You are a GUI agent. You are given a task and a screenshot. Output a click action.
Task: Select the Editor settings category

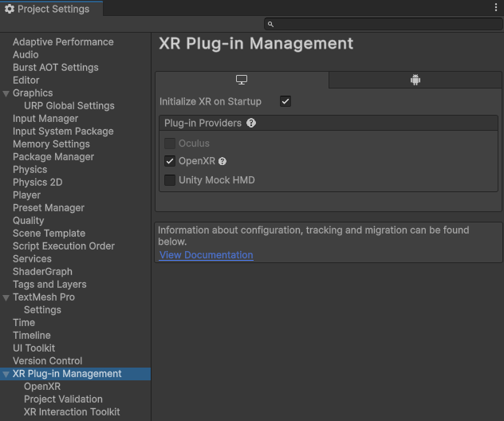click(26, 80)
